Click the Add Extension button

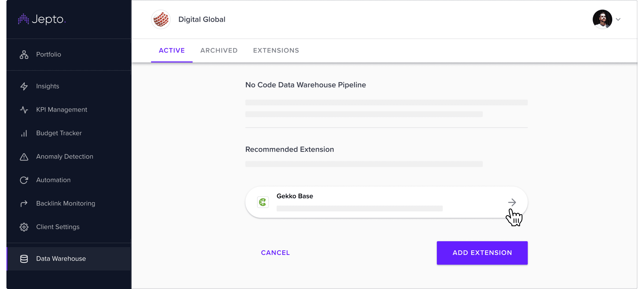[x=482, y=253]
